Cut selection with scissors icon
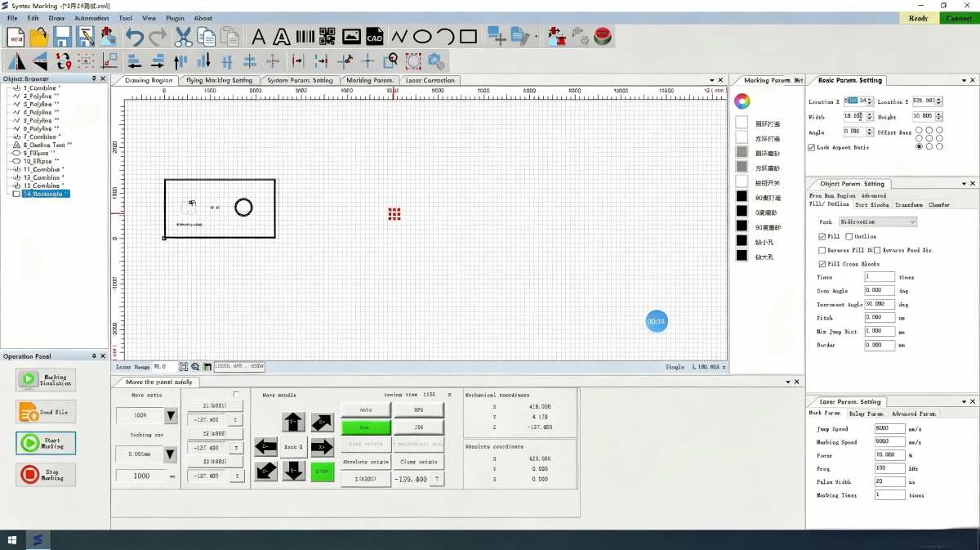The height and width of the screenshot is (550, 980). [184, 37]
